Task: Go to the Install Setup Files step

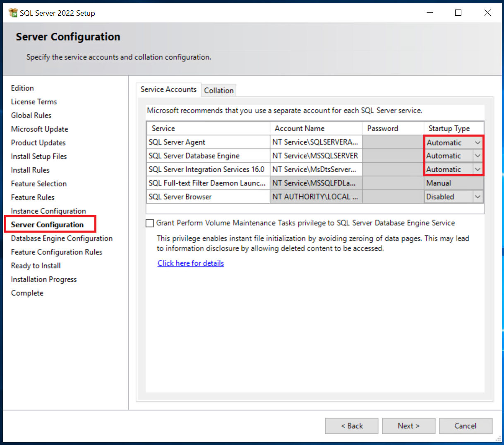Action: (39, 156)
